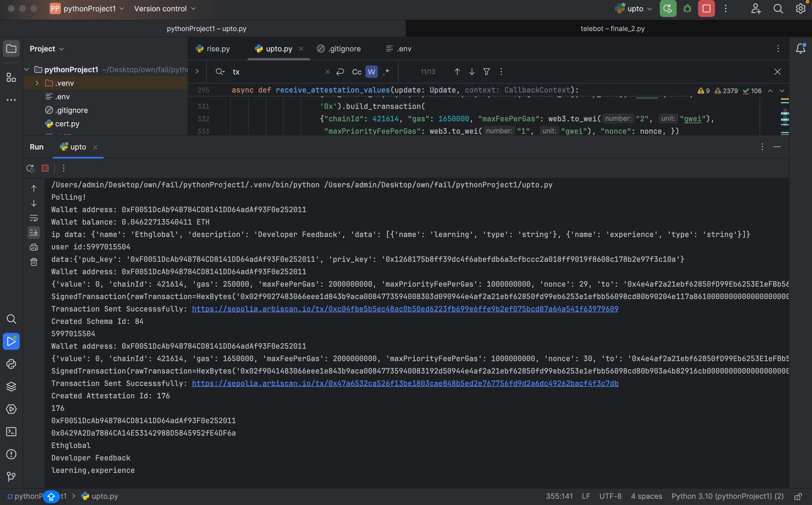812x505 pixels.
Task: Switch to rise.py editor tab
Action: pos(213,49)
